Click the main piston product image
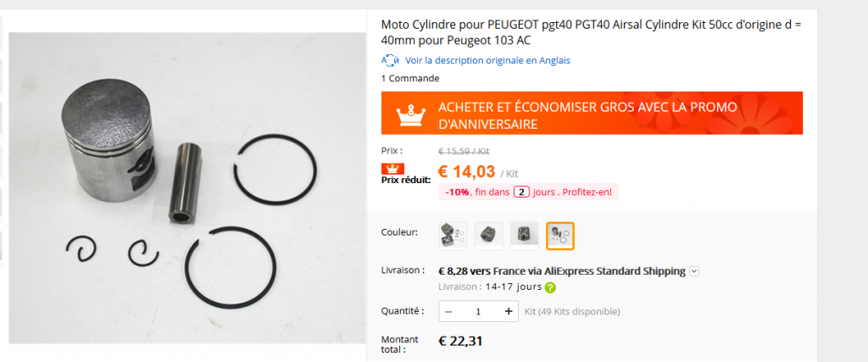The image size is (868, 362). coord(187,188)
